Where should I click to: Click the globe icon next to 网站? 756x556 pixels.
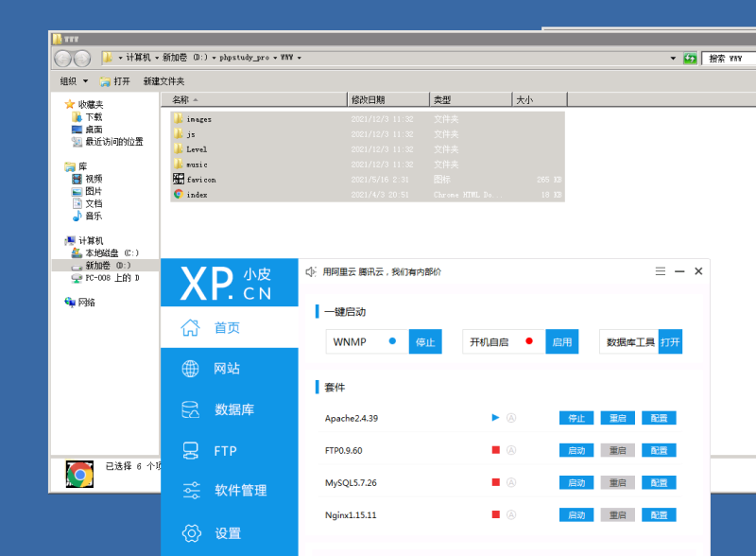click(x=190, y=369)
